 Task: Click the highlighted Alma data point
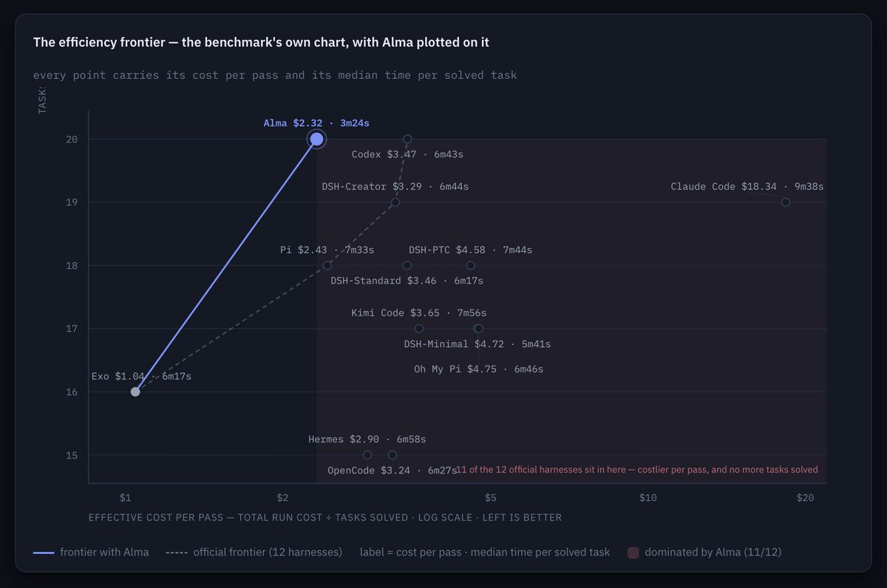pyautogui.click(x=316, y=139)
